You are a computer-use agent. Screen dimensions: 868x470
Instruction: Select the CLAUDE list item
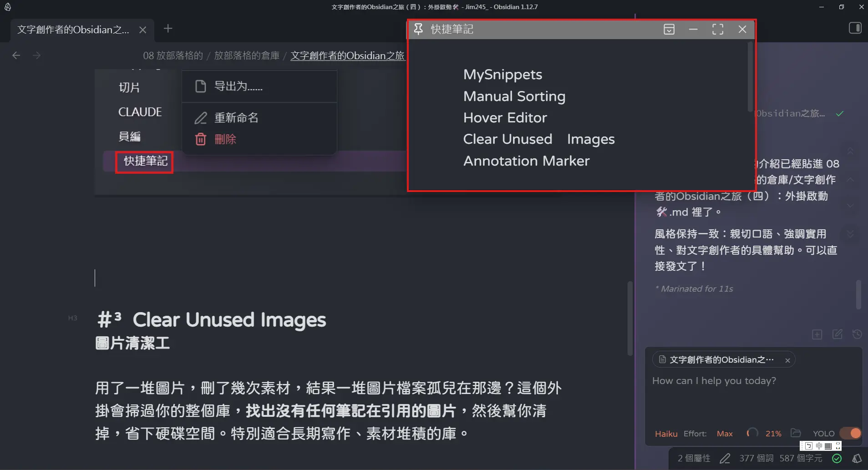tap(140, 112)
